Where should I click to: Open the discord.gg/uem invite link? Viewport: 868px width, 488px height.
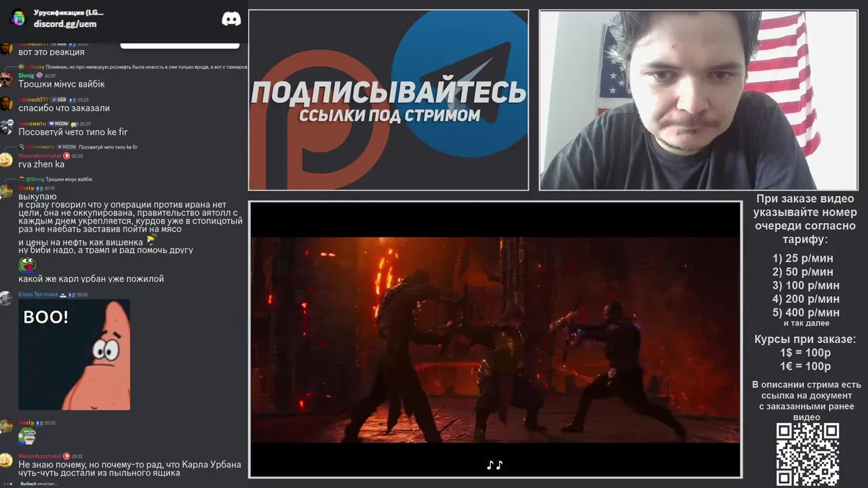(65, 24)
